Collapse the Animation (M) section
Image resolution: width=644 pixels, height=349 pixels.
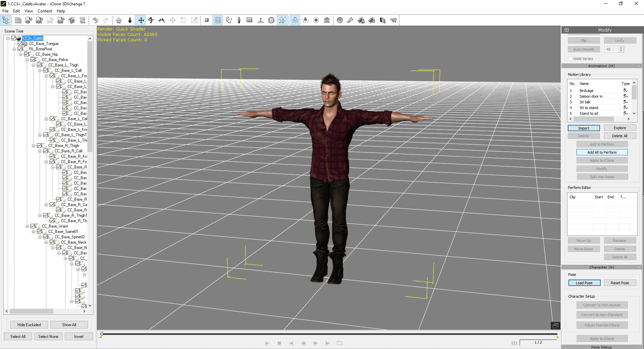638,66
